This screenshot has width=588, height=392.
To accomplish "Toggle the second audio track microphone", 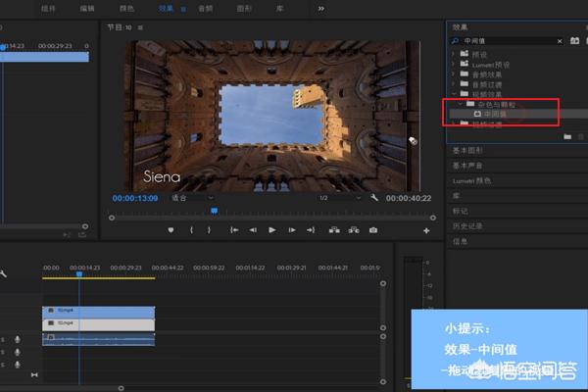I will pyautogui.click(x=18, y=351).
